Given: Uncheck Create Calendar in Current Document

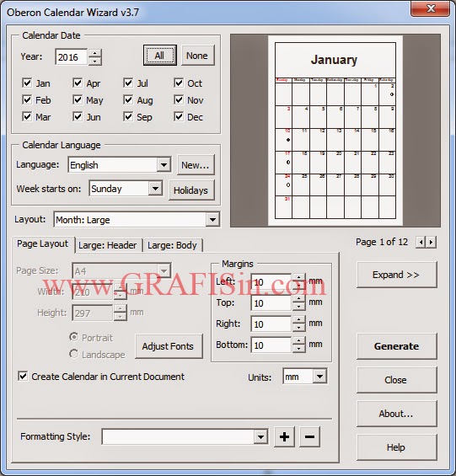Looking at the screenshot, I should point(23,377).
